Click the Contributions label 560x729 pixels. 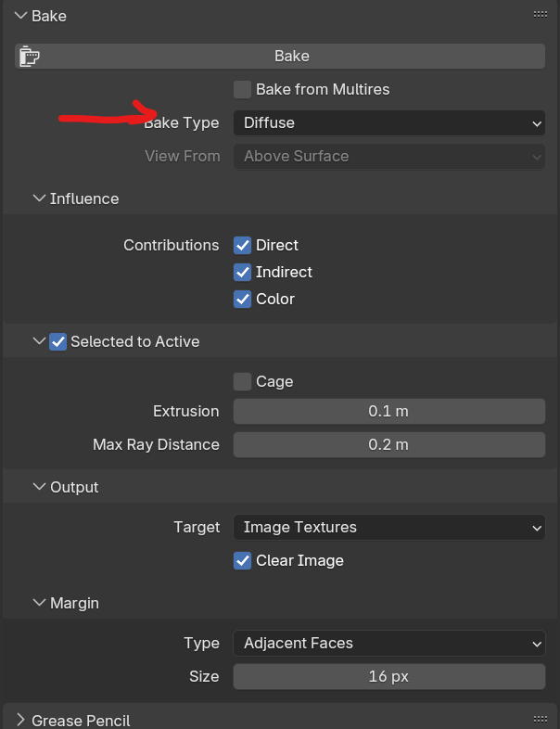pyautogui.click(x=171, y=245)
